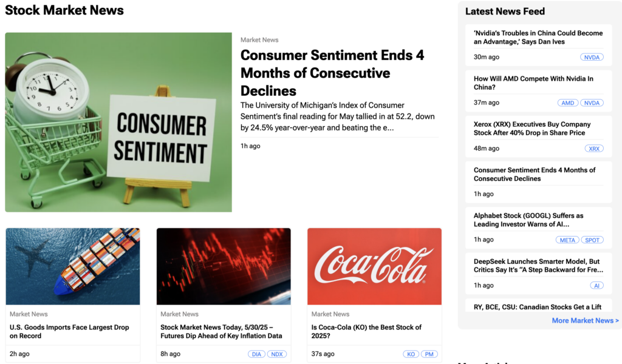Select the KO ticker tag

411,354
